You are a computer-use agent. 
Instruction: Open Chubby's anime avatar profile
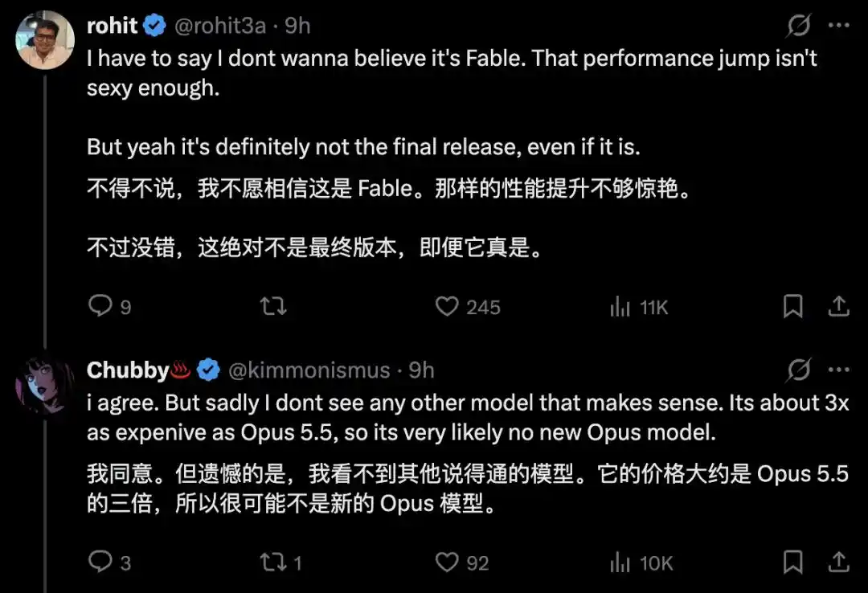click(45, 384)
